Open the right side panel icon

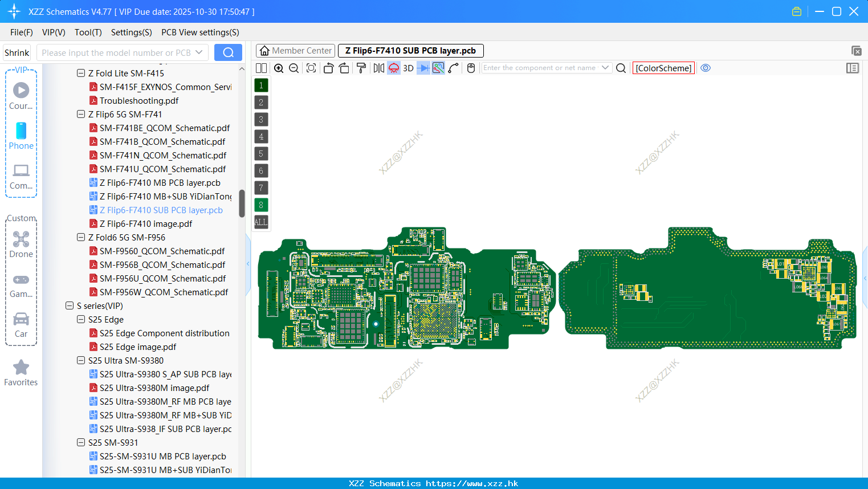click(853, 68)
